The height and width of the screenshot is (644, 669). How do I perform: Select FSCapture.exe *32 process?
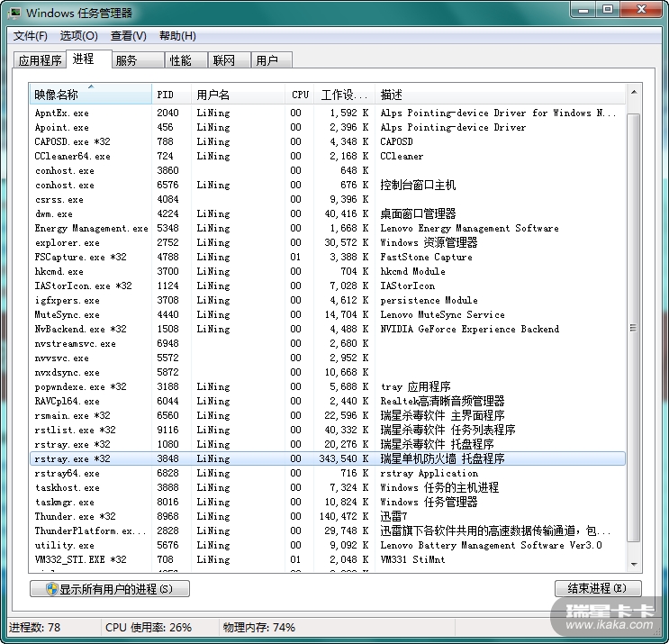[x=328, y=258]
